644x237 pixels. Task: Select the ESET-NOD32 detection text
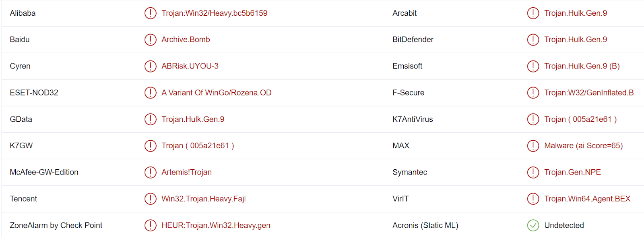217,93
